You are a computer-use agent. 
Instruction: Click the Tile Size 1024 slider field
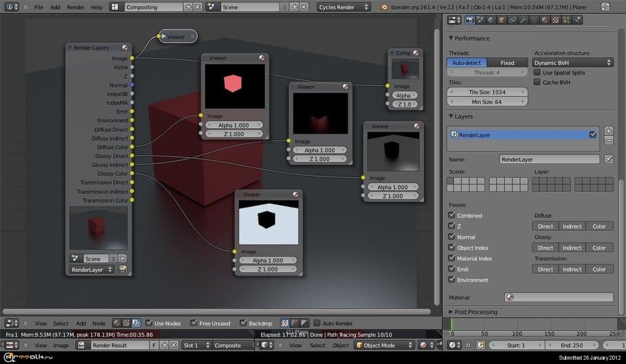coord(488,92)
